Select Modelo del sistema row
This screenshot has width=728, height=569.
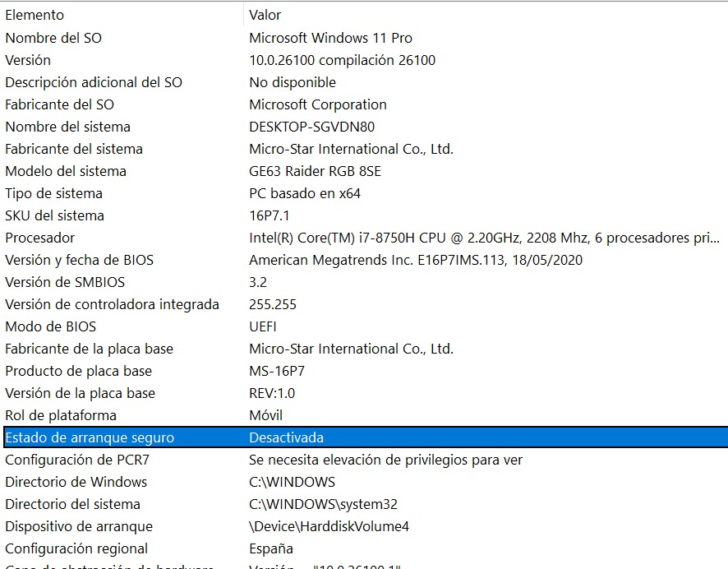[x=66, y=171]
